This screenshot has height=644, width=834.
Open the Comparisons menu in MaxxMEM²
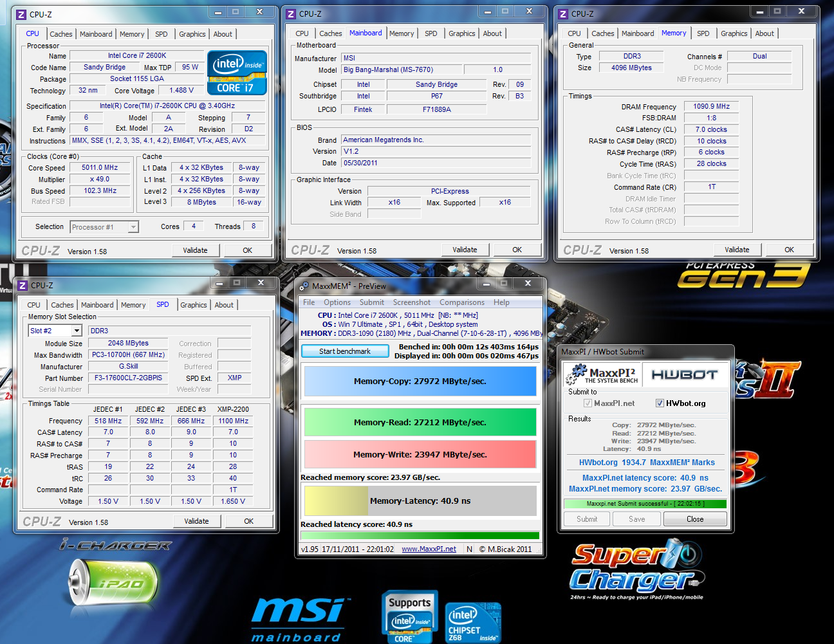point(462,302)
